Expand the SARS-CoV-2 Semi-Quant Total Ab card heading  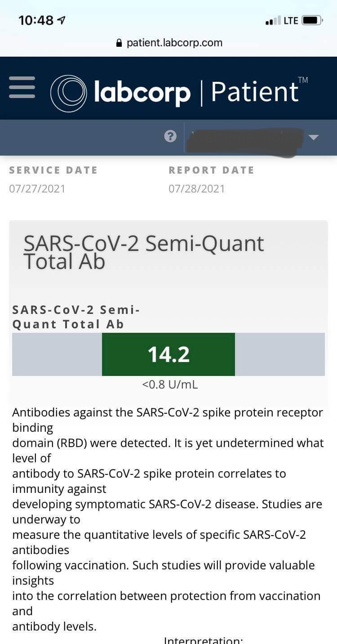tap(144, 252)
